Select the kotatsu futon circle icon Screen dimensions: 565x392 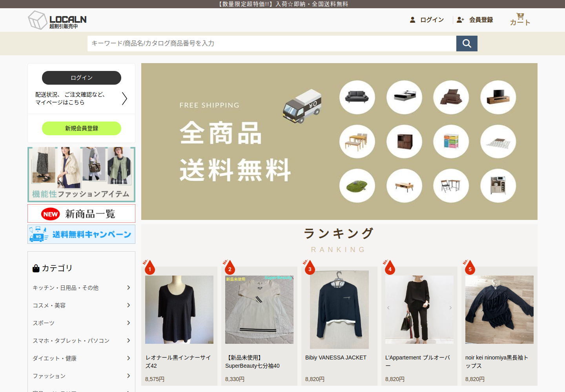point(498,142)
